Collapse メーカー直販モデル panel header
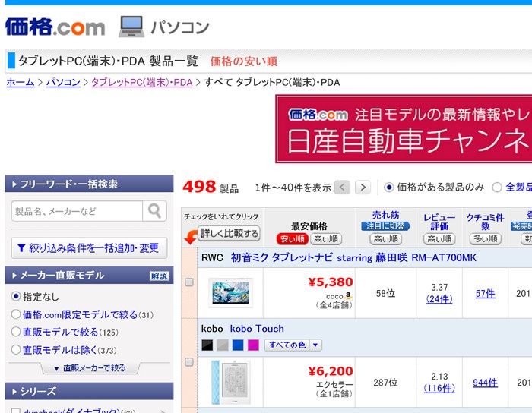This screenshot has width=532, height=413. (89, 276)
